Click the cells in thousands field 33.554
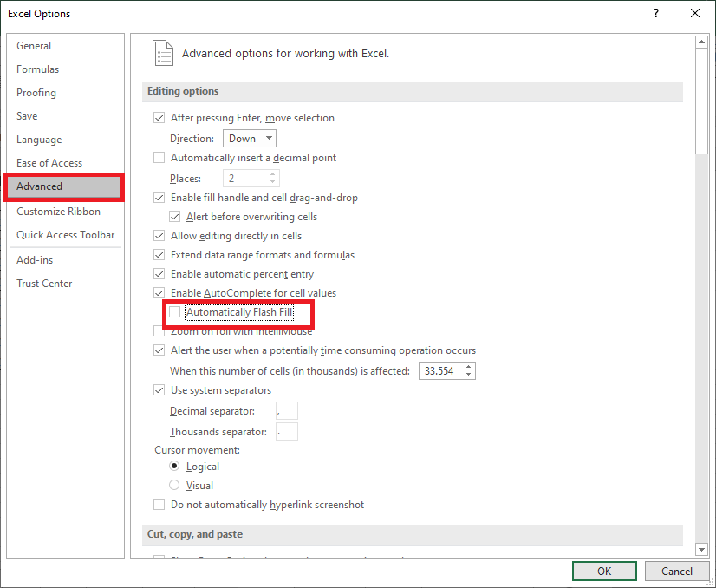The image size is (716, 588). (x=441, y=371)
